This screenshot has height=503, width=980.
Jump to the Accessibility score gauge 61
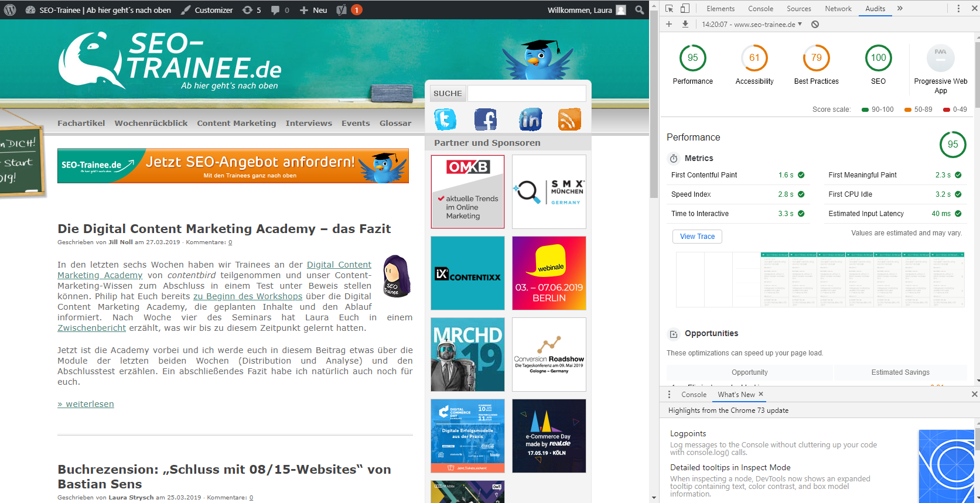pyautogui.click(x=754, y=58)
